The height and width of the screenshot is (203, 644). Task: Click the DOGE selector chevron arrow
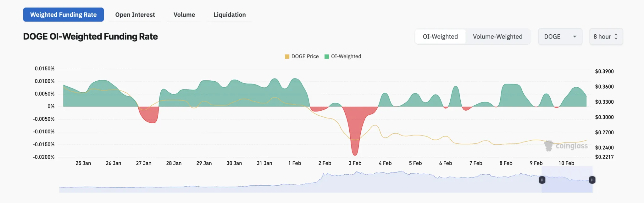574,37
